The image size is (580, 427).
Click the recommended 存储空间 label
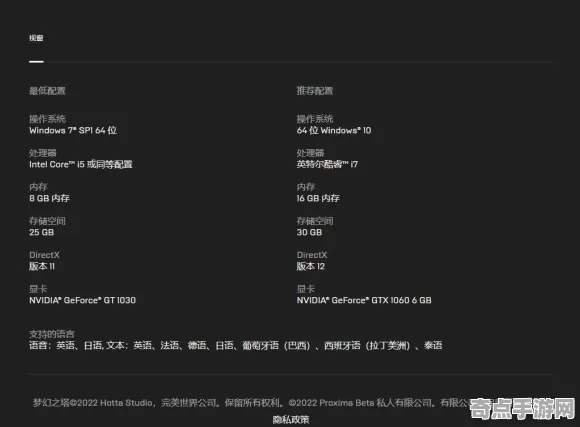pos(315,221)
